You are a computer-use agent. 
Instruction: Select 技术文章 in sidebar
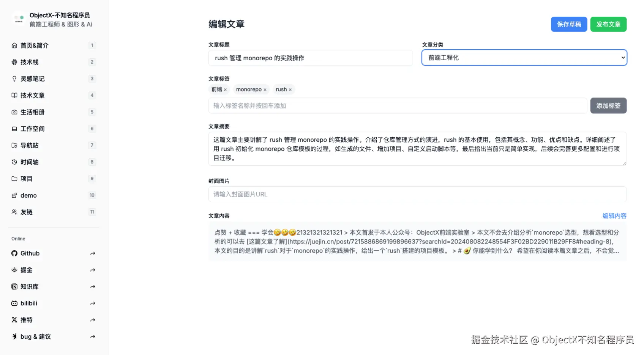[x=53, y=96]
